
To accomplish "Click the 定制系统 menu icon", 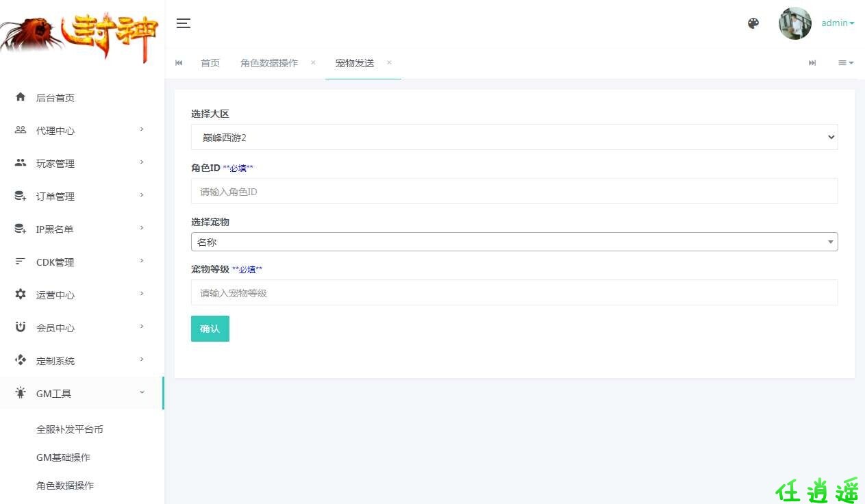I will pyautogui.click(x=21, y=360).
